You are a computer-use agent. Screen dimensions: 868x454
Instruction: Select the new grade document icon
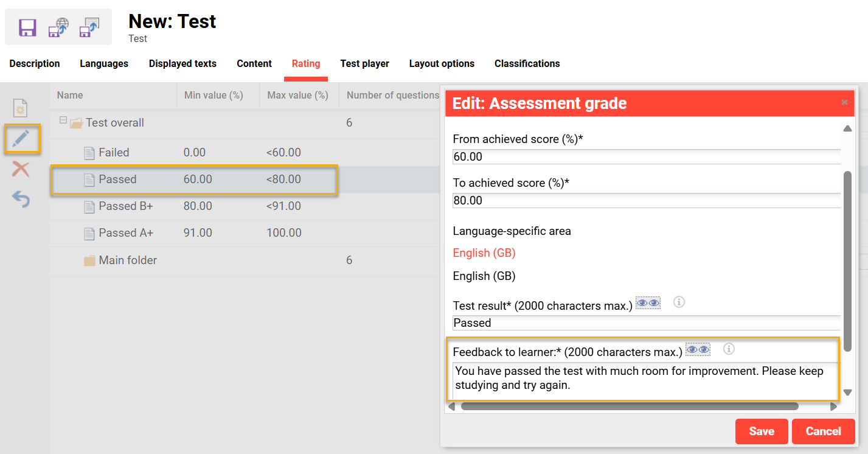21,108
